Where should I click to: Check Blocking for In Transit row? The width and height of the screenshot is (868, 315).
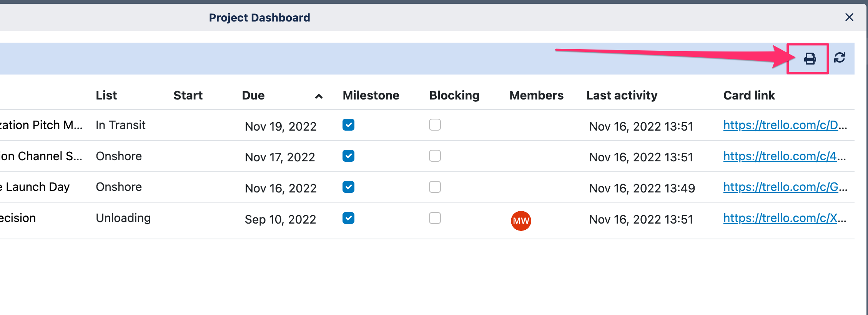coord(435,125)
